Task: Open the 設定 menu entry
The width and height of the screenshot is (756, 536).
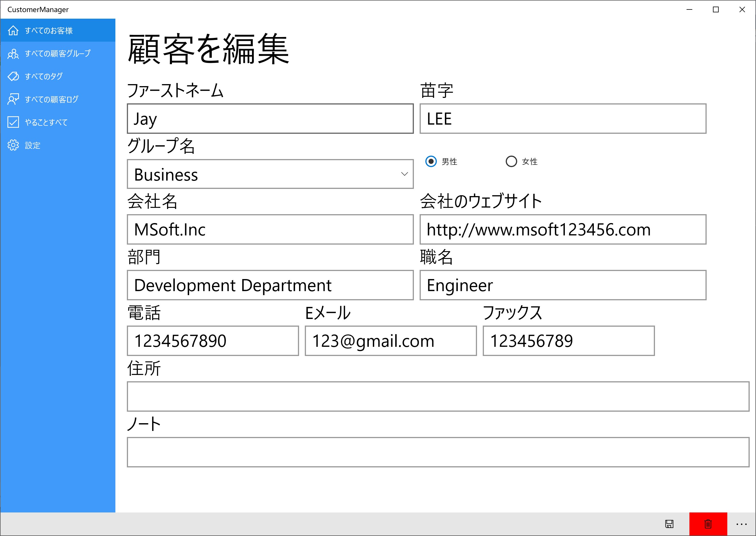Action: [33, 145]
